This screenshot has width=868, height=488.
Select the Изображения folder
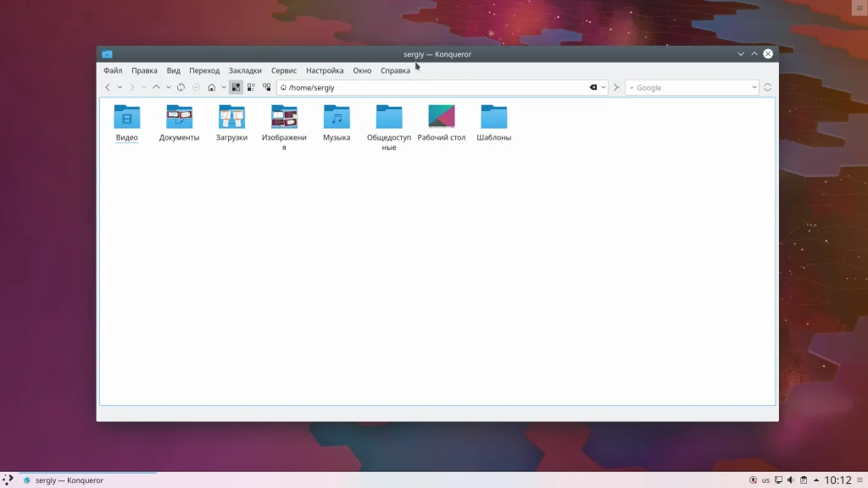[284, 127]
